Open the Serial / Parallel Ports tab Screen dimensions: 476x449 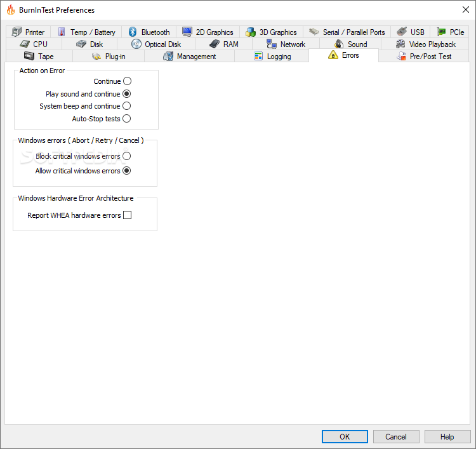tap(347, 32)
